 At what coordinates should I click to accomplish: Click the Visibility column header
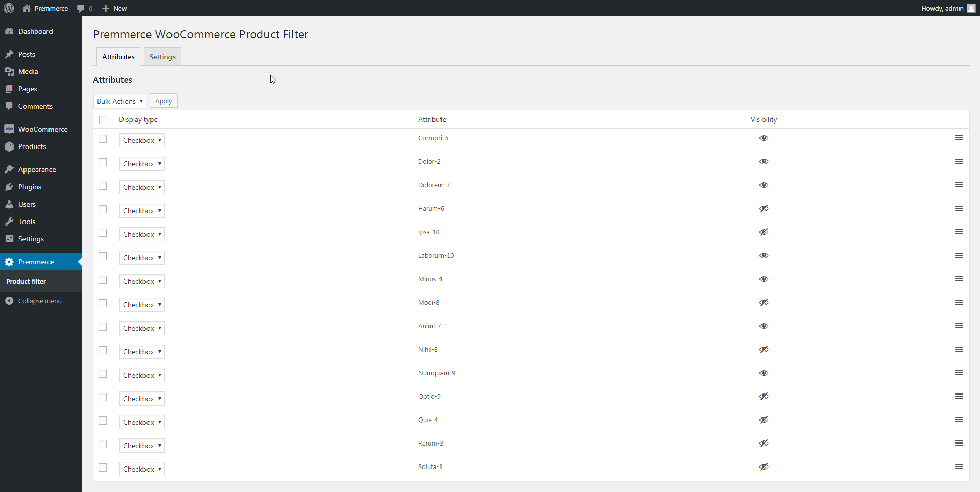[x=764, y=119]
